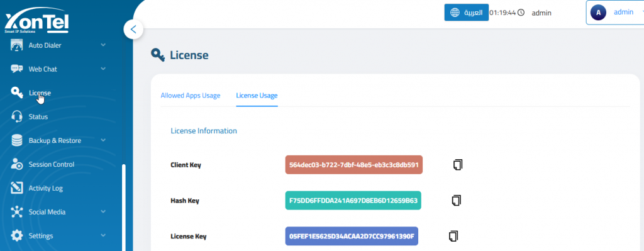Click the Status headset icon
The height and width of the screenshot is (251, 644).
tap(16, 116)
